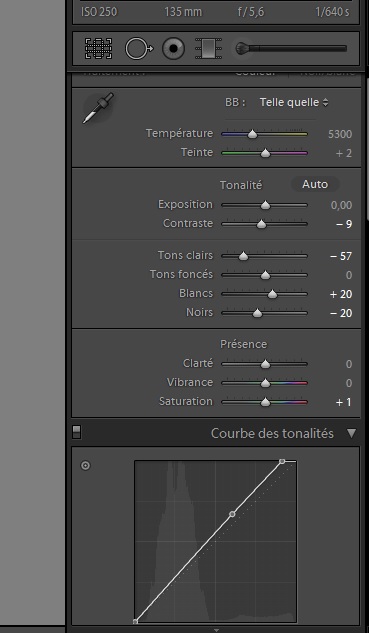Screen dimensions: 369x633
Task: Click the top white point of the curve
Action: click(x=282, y=461)
